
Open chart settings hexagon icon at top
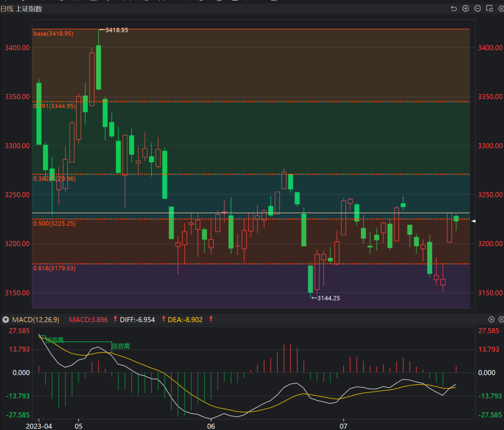[501, 9]
